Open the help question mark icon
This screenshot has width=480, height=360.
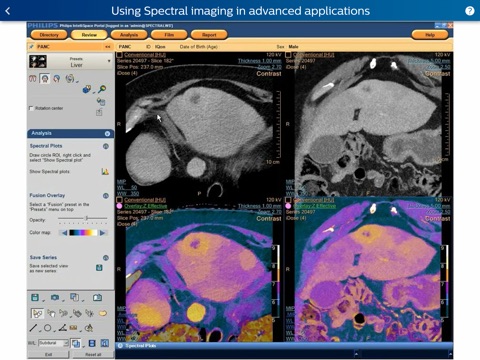(x=469, y=11)
